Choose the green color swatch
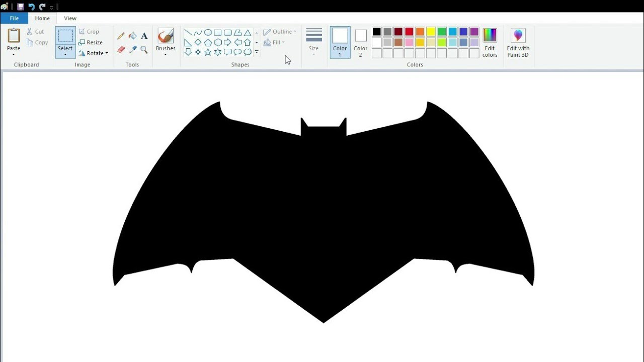644x362 pixels. (442, 32)
